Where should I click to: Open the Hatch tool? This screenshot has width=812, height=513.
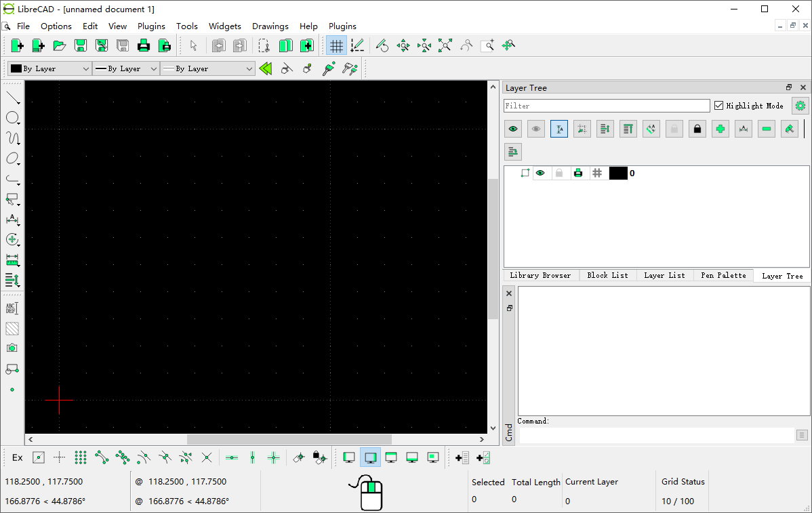click(12, 329)
